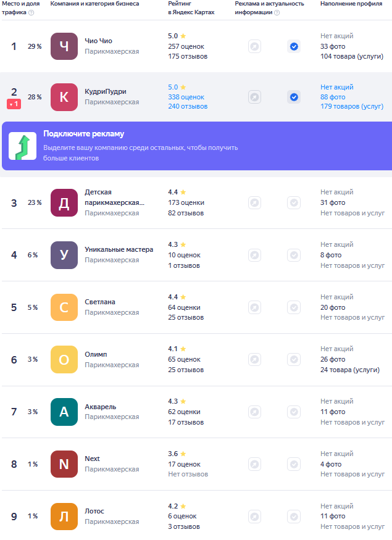Click the 29 % traffic share value

point(35,46)
